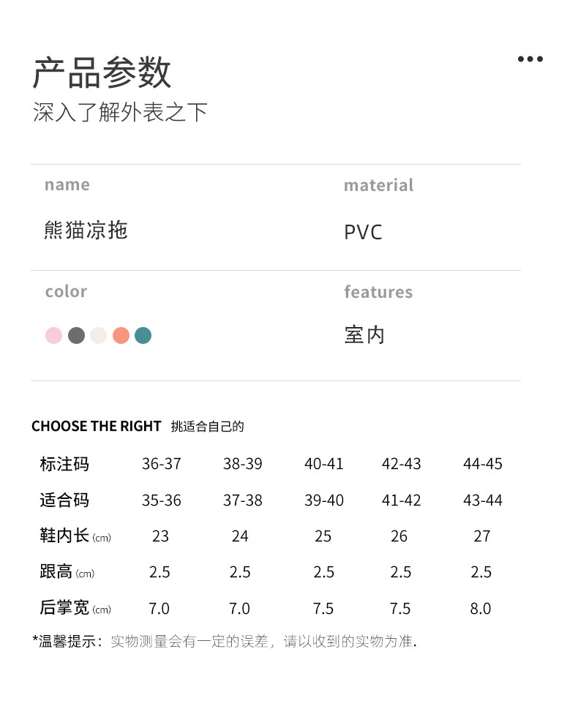The width and height of the screenshot is (578, 728).
Task: Select the dark gray color swatch
Action: [76, 336]
